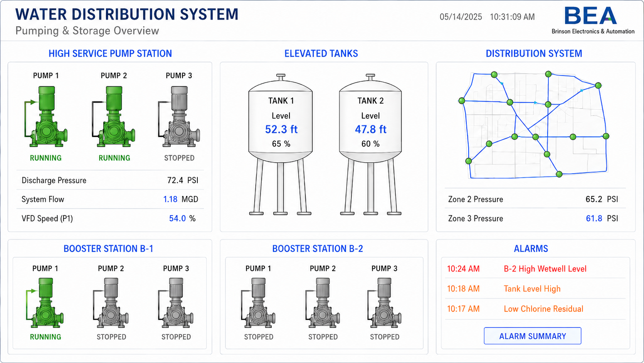The image size is (644, 363).
Task: Click Booster B-1 Pump 2 STOPPED status
Action: coord(111,337)
